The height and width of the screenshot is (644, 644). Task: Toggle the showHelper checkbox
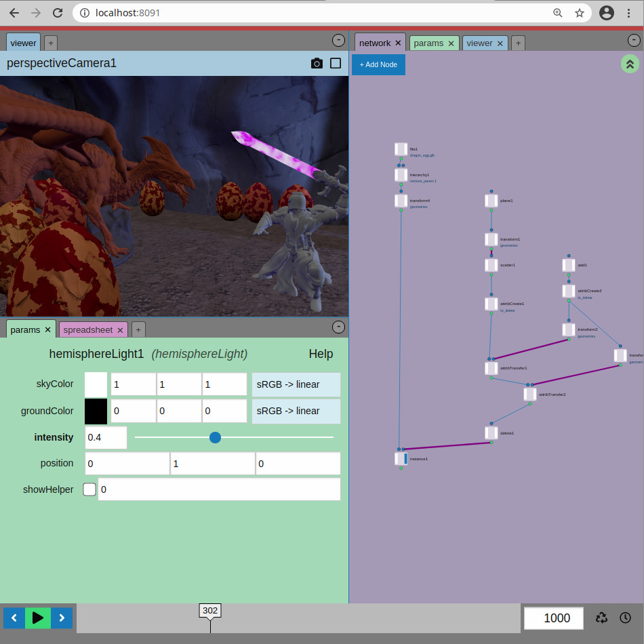point(89,489)
